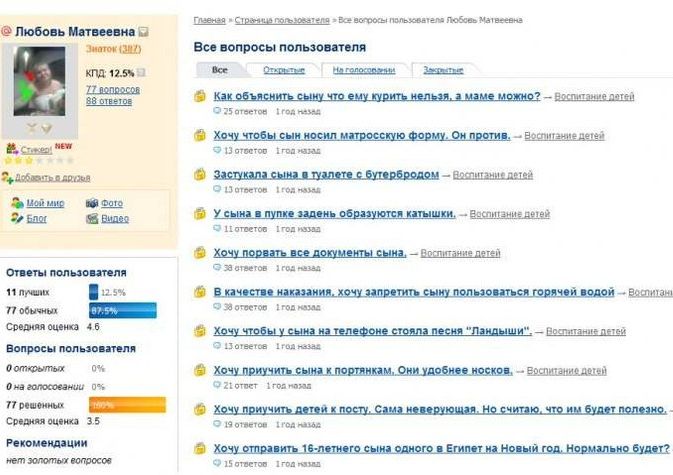The height and width of the screenshot is (475, 673).
Task: Click lock icon beside smoking question
Action: (199, 97)
